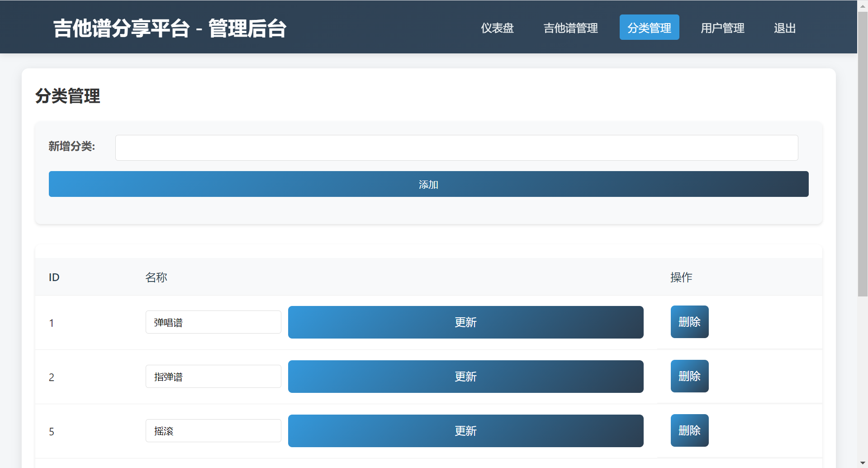Click the vertical scrollbar thumb
Viewport: 868px width, 468px height.
(863, 154)
